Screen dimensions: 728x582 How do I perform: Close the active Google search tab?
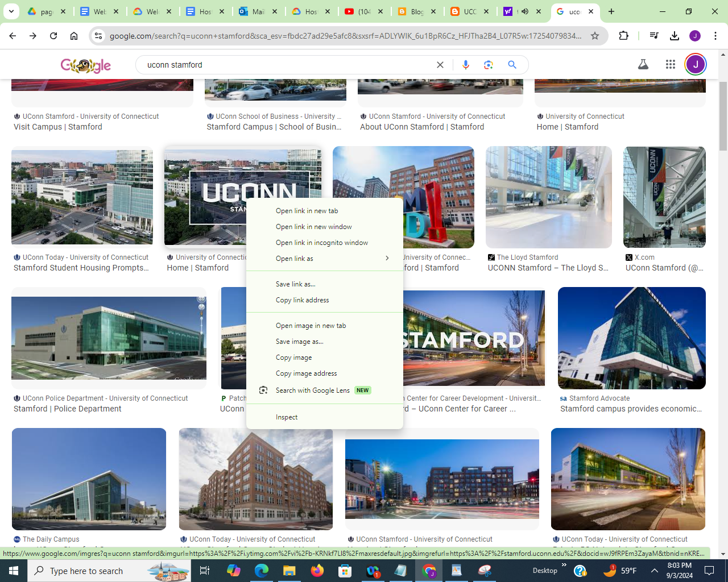coord(591,11)
